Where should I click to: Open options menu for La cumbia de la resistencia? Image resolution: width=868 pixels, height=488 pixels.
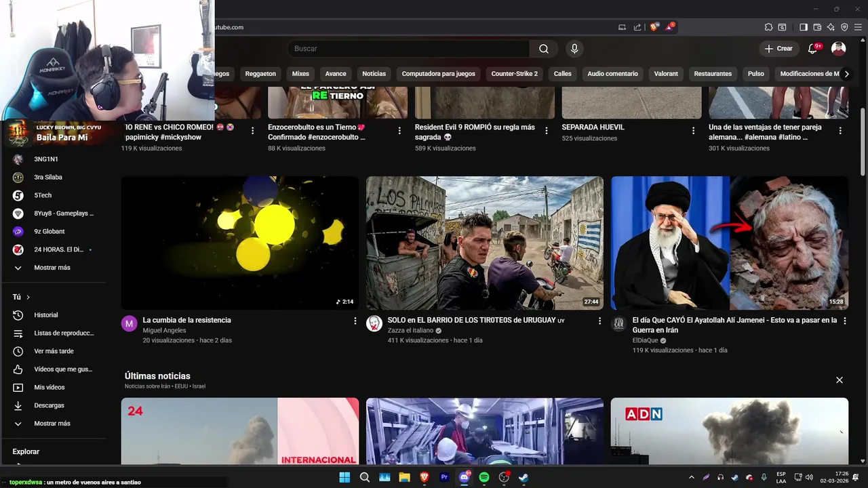(355, 321)
